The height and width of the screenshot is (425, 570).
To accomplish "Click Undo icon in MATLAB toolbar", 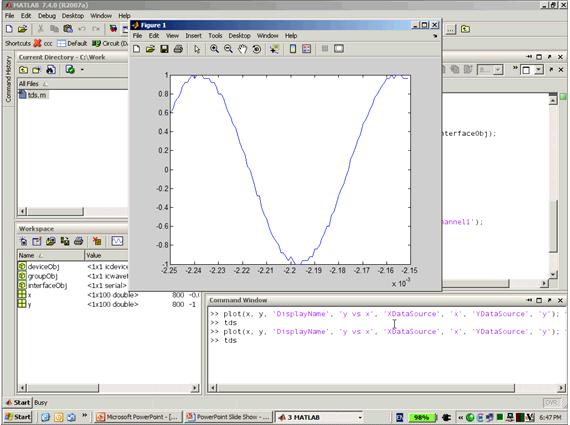I will coord(82,29).
